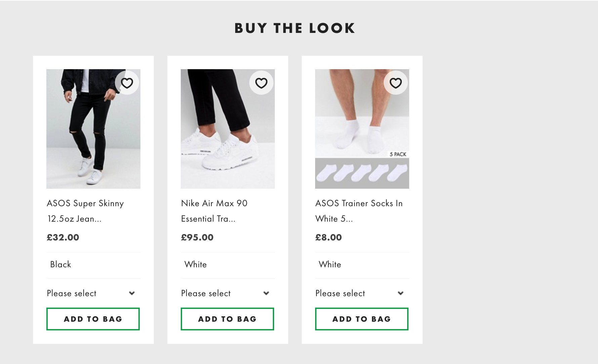598x364 pixels.
Task: Follow the Nike Air Max 90 Essential link
Action: pos(214,211)
